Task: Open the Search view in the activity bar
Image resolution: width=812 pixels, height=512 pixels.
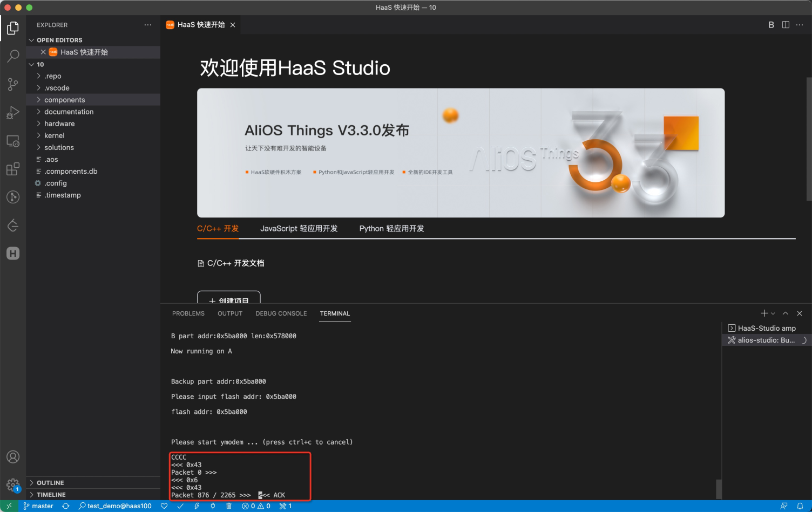Action: pyautogui.click(x=13, y=56)
